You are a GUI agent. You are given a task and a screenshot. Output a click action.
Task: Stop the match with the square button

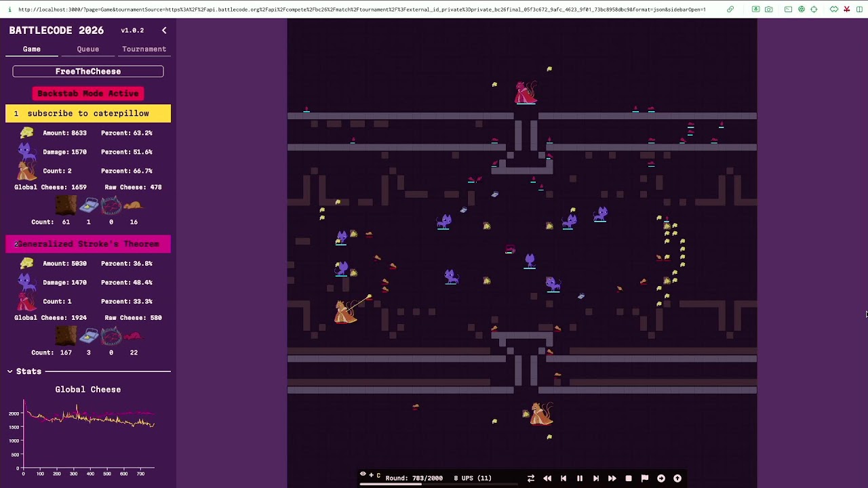(629, 479)
